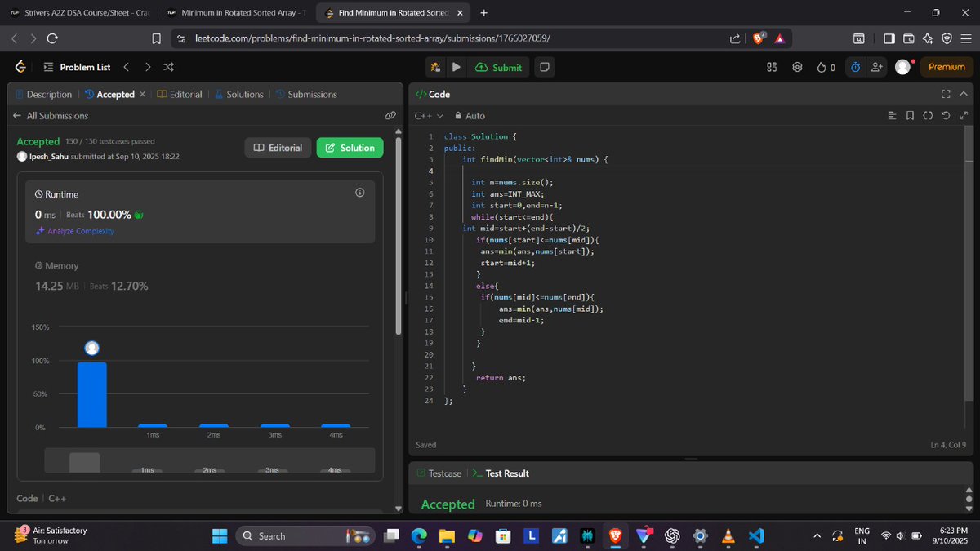Screen dimensions: 980x551
Task: Copy the submission share link icon
Action: [390, 115]
